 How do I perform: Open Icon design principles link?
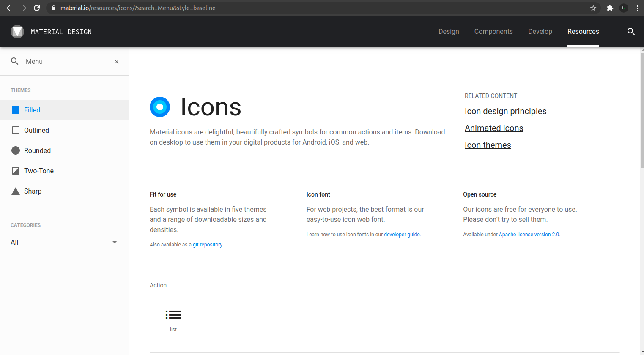[505, 111]
